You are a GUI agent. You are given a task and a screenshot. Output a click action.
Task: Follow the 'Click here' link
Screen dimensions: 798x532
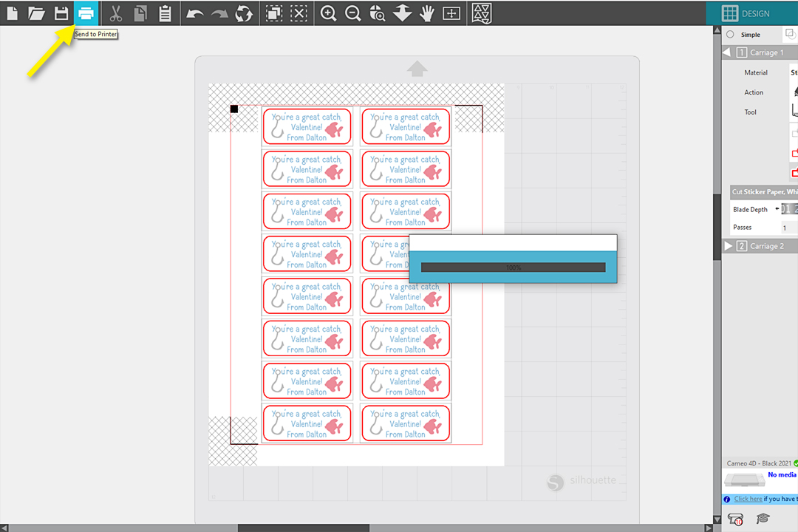point(748,499)
